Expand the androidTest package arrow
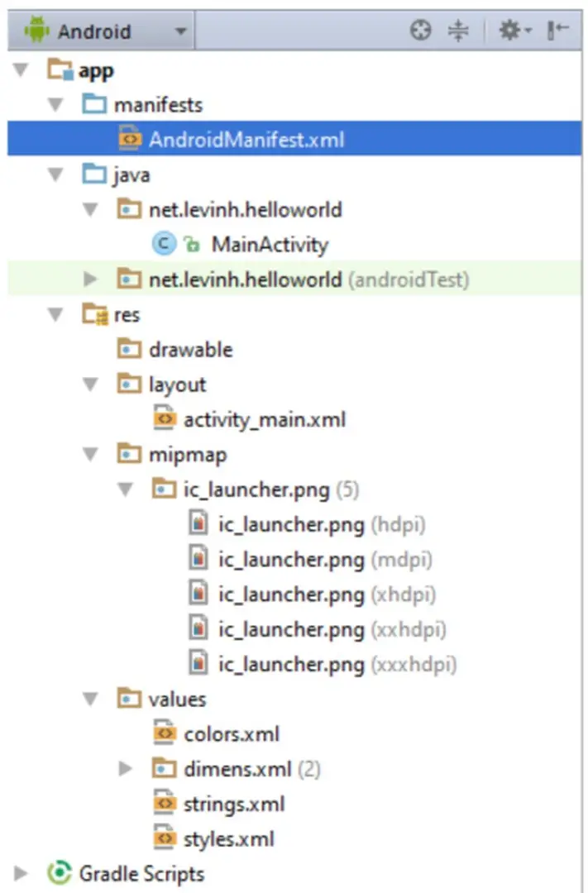The width and height of the screenshot is (588, 893). pyautogui.click(x=91, y=280)
